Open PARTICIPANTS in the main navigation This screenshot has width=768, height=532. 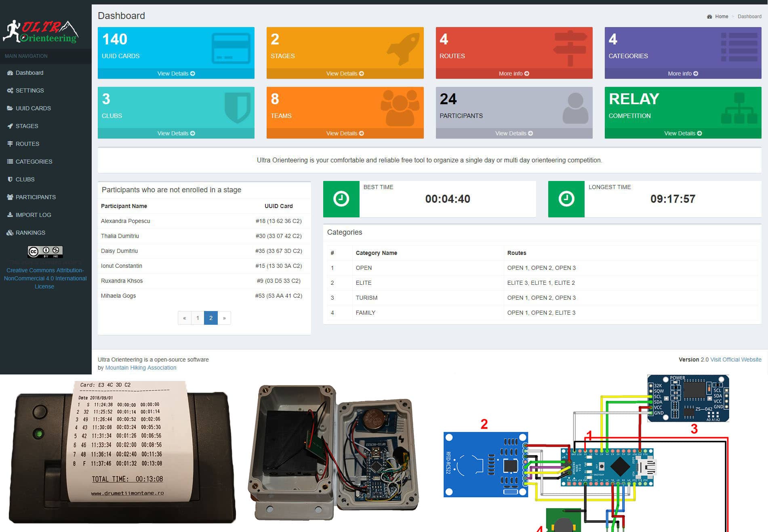point(46,197)
